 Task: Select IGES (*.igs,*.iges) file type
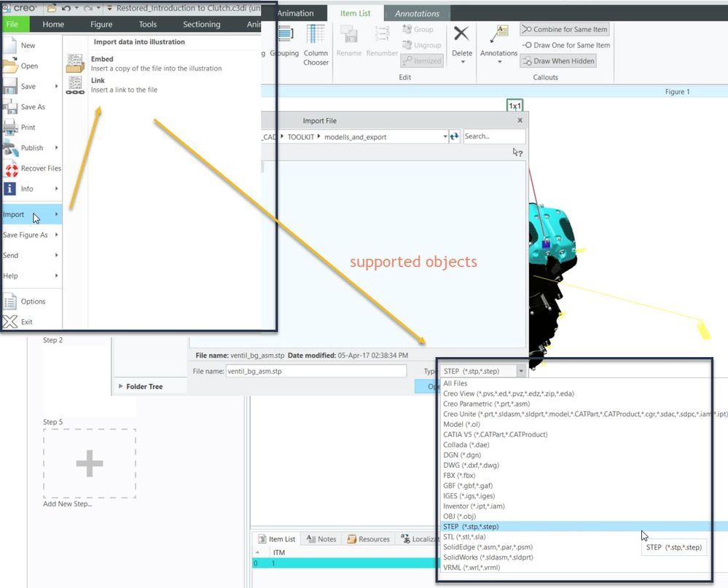click(469, 495)
